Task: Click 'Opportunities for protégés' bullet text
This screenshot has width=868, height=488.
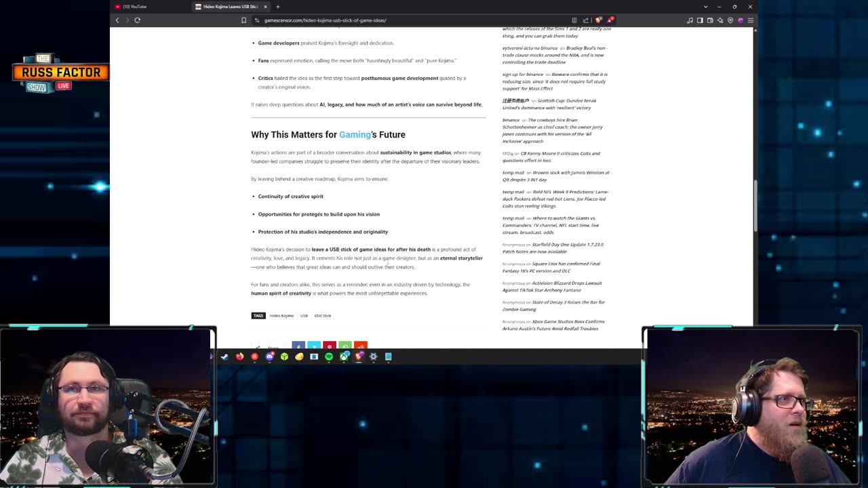Action: point(319,214)
